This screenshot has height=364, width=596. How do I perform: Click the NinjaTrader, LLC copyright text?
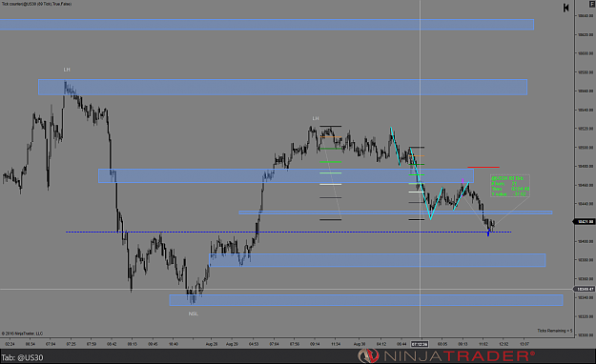[22, 334]
